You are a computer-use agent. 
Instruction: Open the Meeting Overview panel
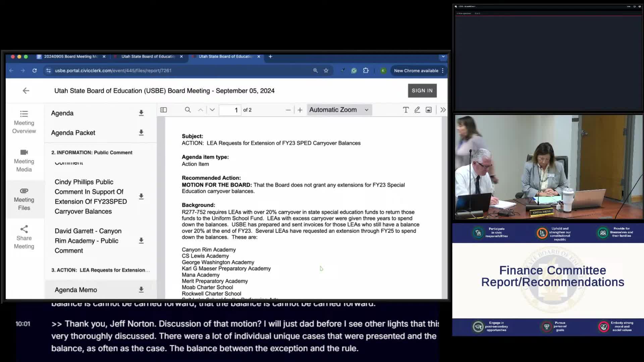click(x=24, y=122)
